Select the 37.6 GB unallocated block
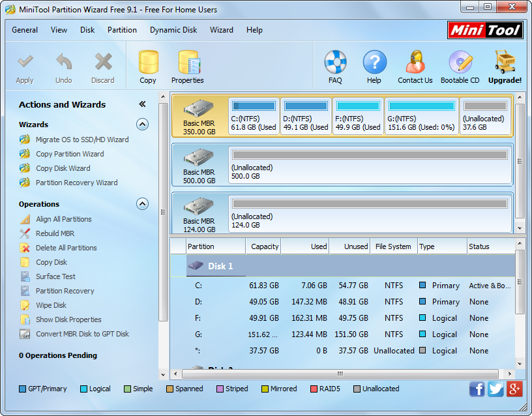The image size is (532, 416). pos(485,116)
